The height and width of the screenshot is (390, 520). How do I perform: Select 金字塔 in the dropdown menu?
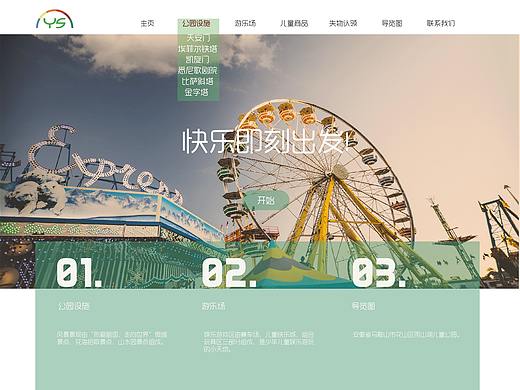[x=197, y=92]
